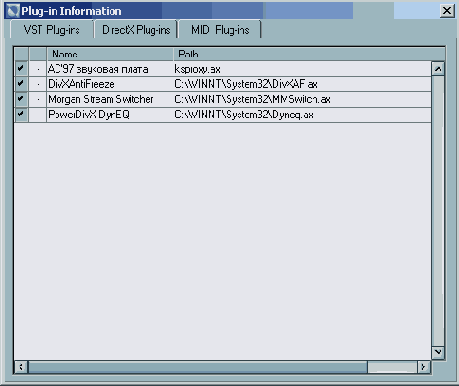Image resolution: width=459 pixels, height=386 pixels.
Task: Click the scroll up arrow of the list
Action: [438, 69]
